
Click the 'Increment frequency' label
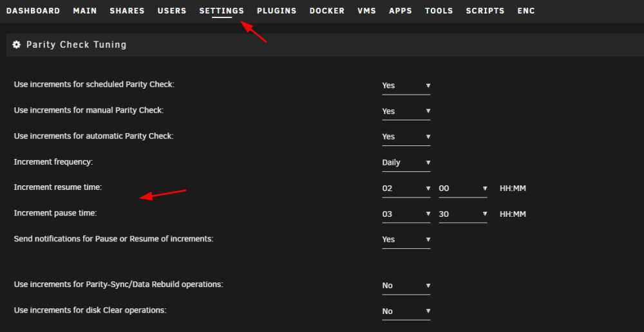(x=54, y=161)
